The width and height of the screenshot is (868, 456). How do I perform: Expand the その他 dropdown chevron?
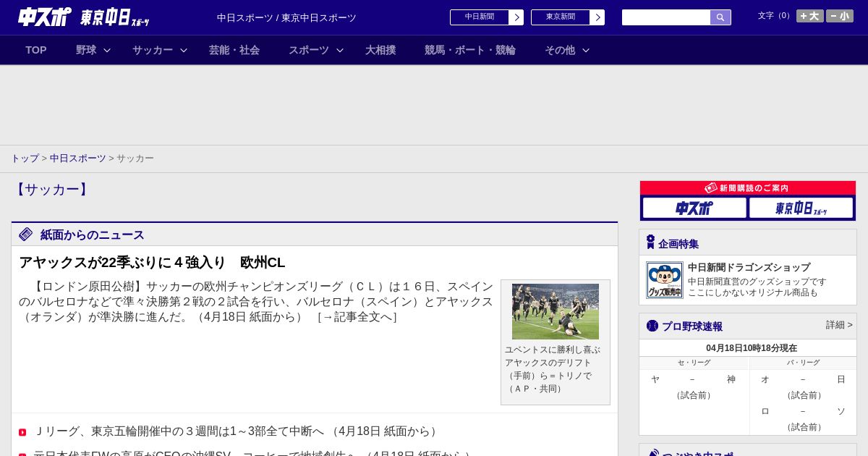[586, 50]
